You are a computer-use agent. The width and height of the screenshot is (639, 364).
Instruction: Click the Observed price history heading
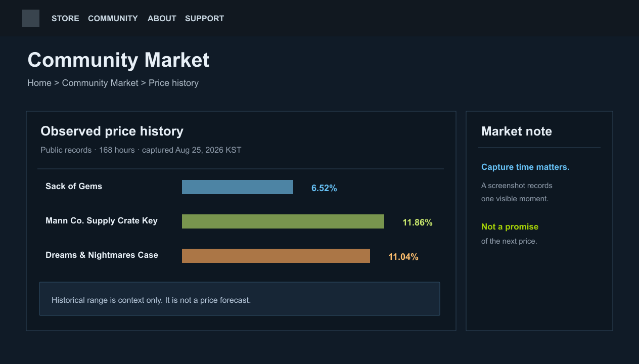[112, 131]
